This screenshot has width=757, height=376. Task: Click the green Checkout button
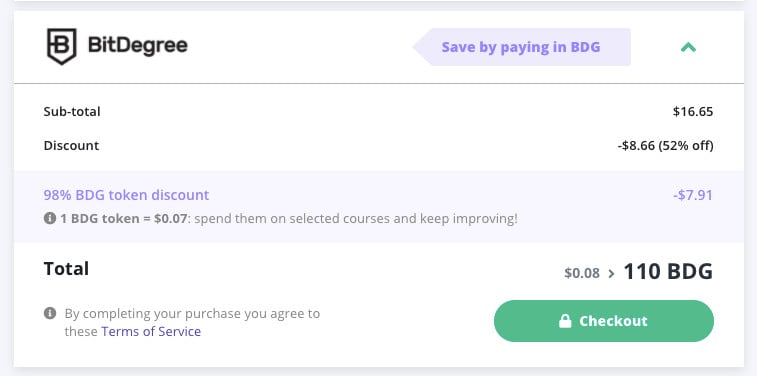point(603,321)
